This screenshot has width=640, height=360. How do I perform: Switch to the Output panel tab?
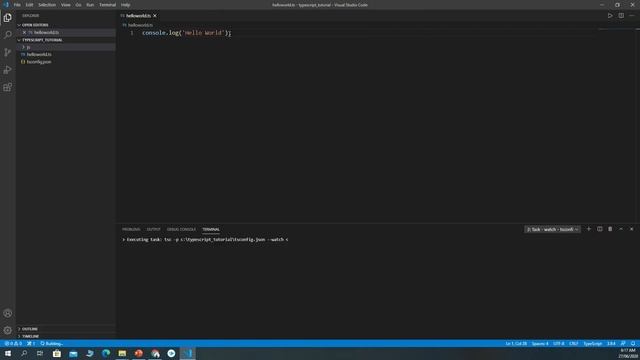point(153,229)
